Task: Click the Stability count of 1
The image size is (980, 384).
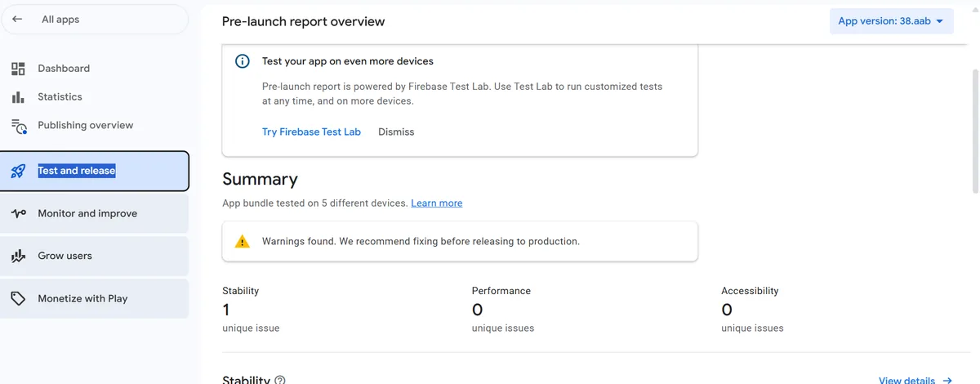Action: click(226, 310)
